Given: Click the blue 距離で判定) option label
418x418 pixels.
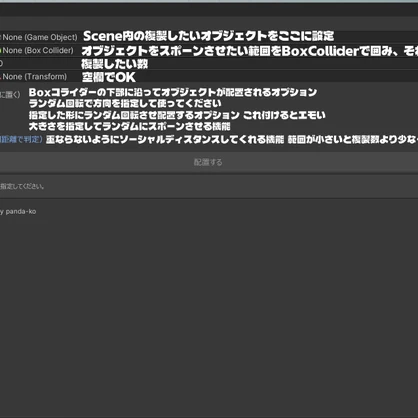Looking at the screenshot, I should [x=21, y=139].
